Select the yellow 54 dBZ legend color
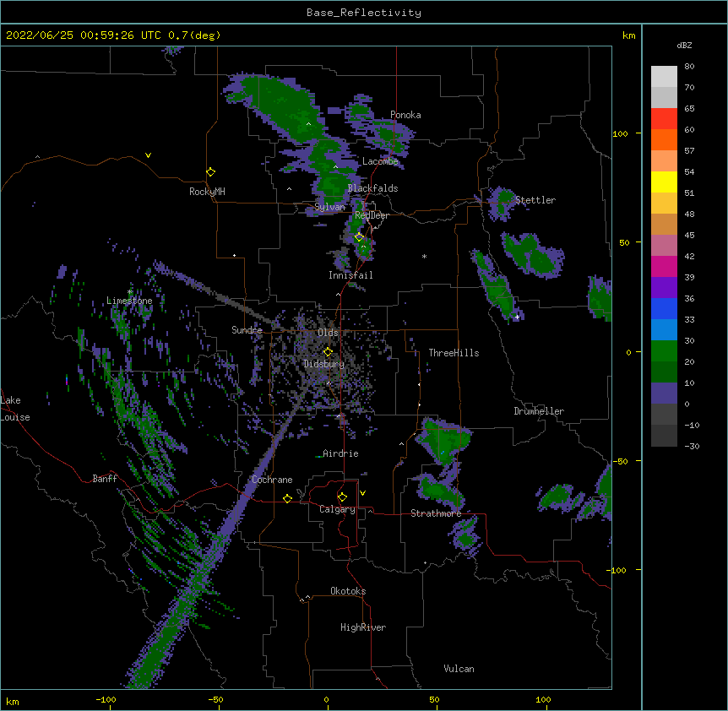Viewport: 728px width, 711px height. [x=664, y=182]
